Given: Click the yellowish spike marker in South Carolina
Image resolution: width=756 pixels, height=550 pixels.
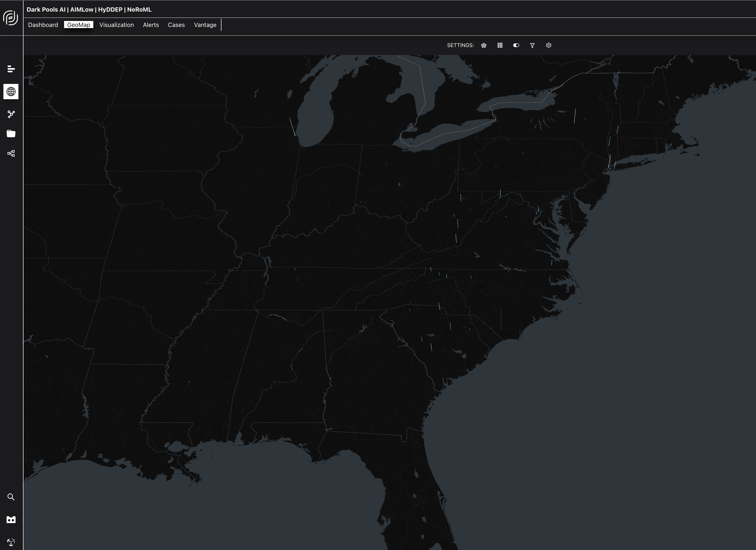Looking at the screenshot, I should pyautogui.click(x=431, y=347).
